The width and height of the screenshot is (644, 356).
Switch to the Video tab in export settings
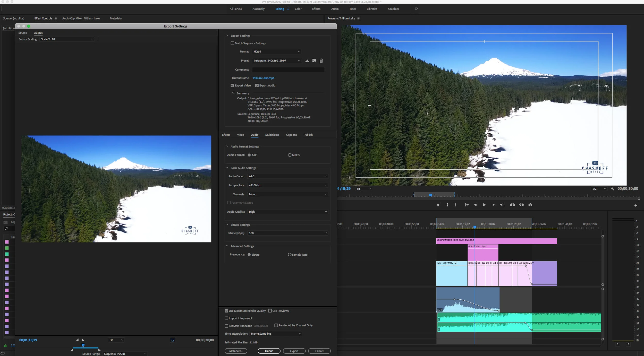(241, 135)
